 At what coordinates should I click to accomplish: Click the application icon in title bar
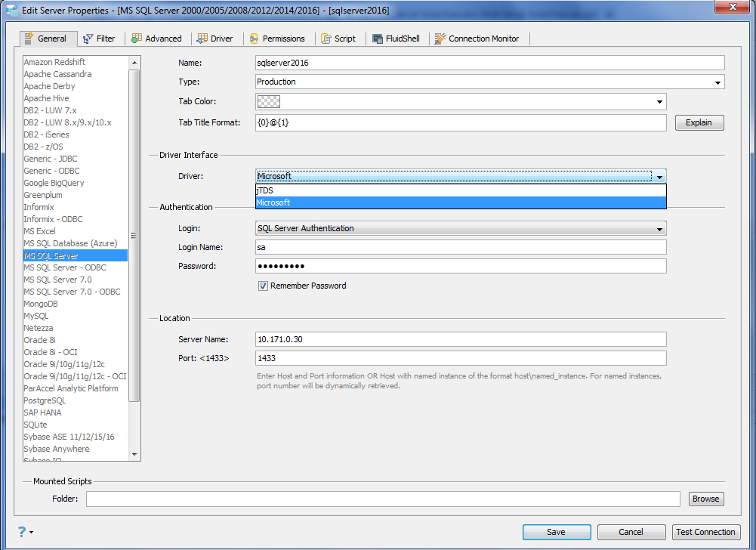11,10
